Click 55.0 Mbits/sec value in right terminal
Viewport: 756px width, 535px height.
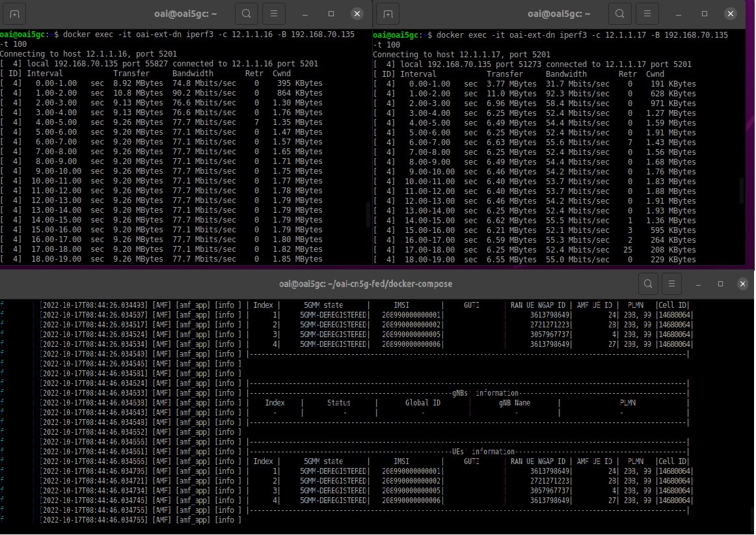(x=578, y=260)
